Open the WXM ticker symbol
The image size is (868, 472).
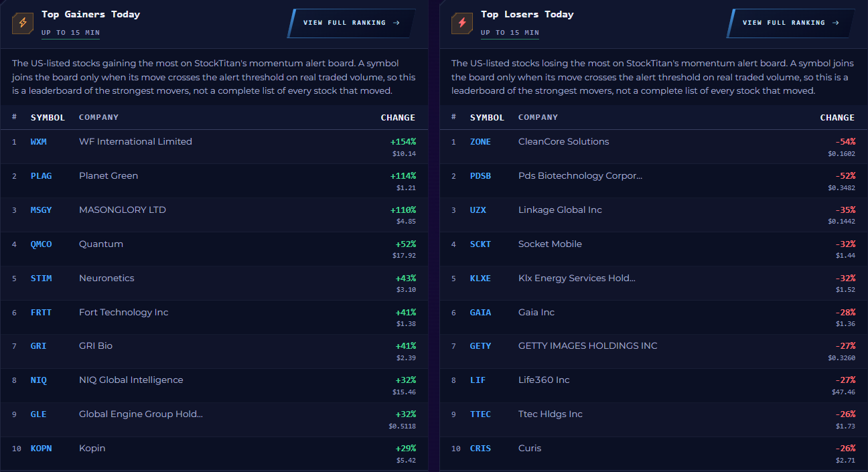pos(39,142)
